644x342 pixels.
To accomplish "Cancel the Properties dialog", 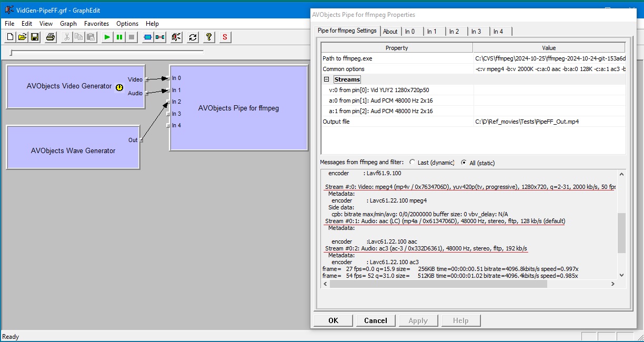I will coord(376,320).
